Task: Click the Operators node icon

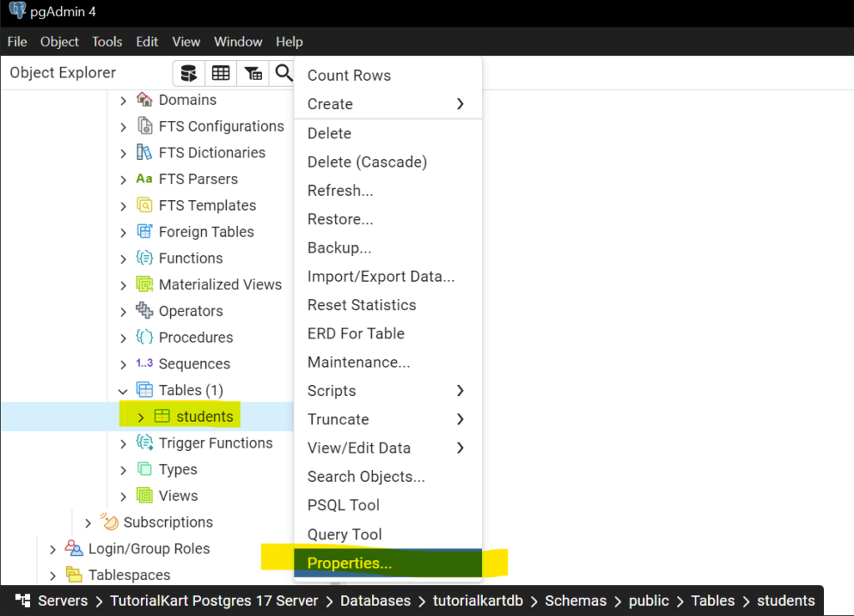Action: [144, 311]
